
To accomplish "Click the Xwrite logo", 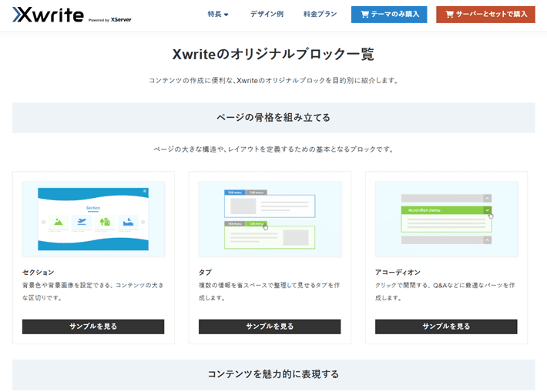I will tap(48, 15).
